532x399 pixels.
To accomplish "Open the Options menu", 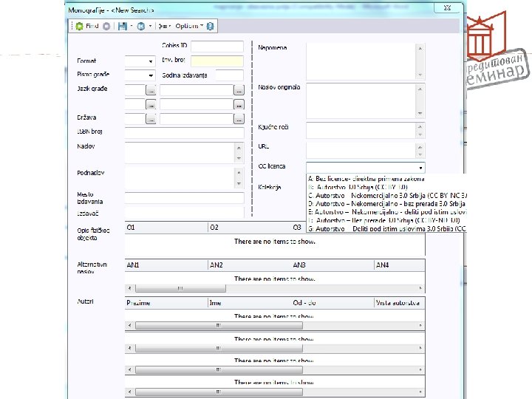I will click(x=189, y=26).
